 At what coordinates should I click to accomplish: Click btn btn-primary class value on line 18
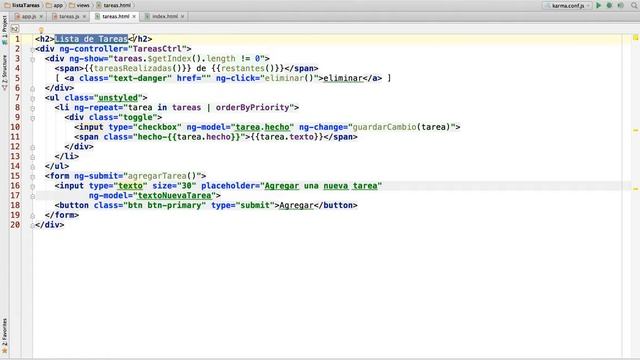(164, 205)
